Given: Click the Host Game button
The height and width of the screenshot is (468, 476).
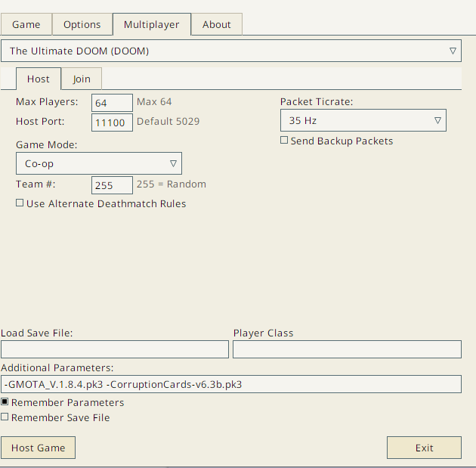Looking at the screenshot, I should pyautogui.click(x=39, y=448).
